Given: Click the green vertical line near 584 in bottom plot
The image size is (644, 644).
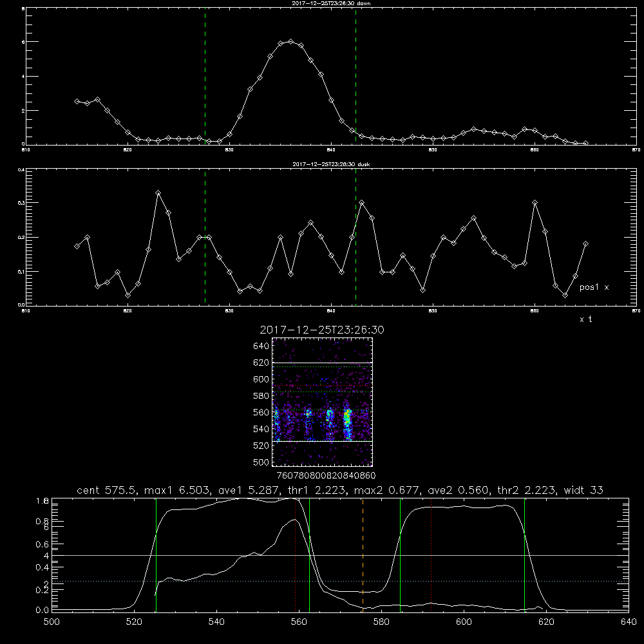Looking at the screenshot, I should coord(400,554).
